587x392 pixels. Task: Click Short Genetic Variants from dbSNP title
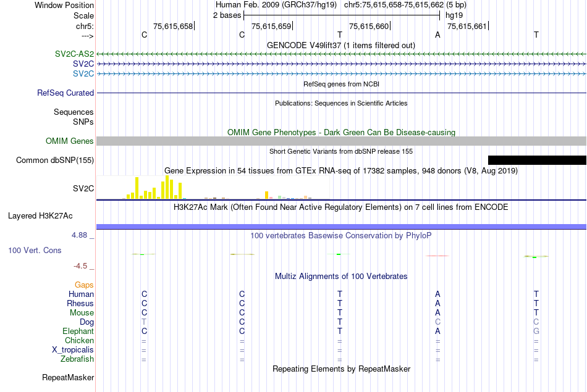[x=341, y=151]
